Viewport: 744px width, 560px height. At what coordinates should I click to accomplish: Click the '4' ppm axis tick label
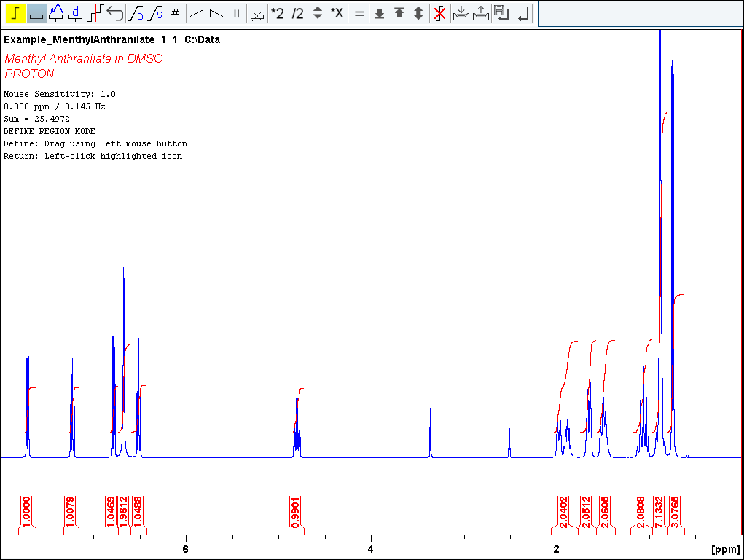click(371, 548)
